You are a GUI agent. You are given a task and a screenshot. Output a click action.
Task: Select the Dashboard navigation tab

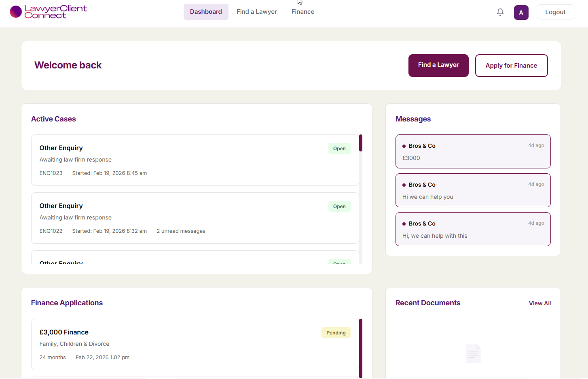click(x=206, y=11)
